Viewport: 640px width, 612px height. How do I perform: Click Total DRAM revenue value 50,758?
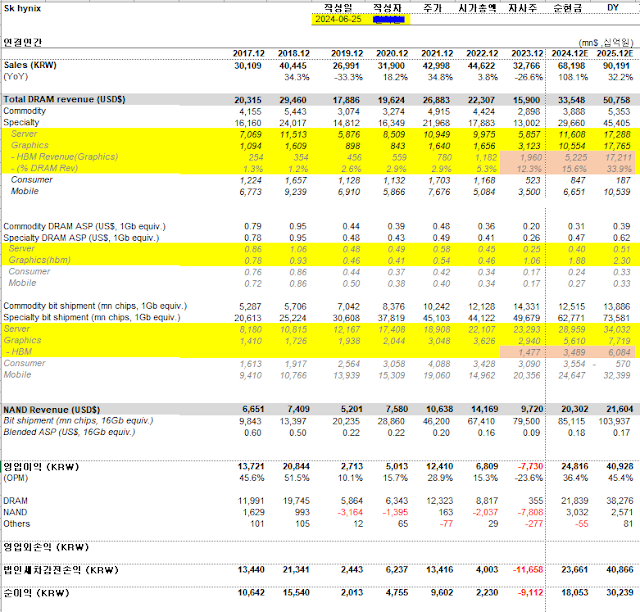616,100
